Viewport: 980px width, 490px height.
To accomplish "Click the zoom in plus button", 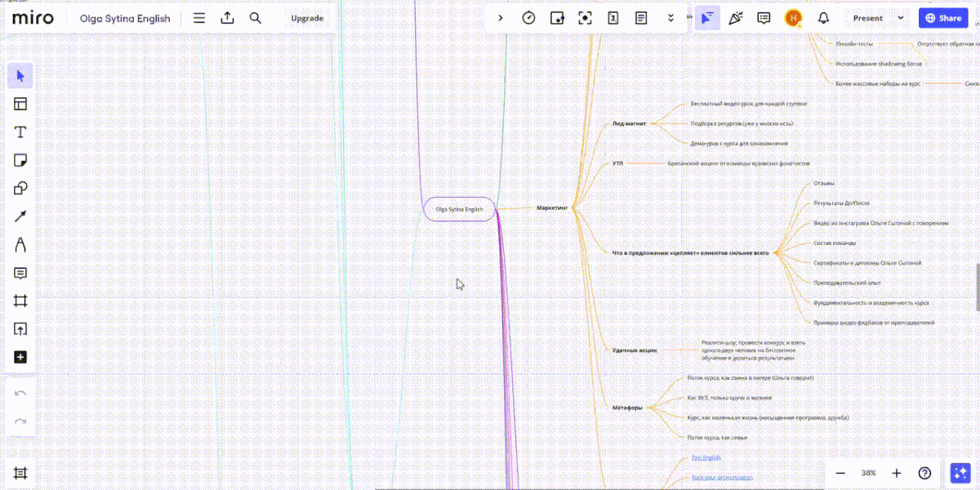I will pos(896,473).
